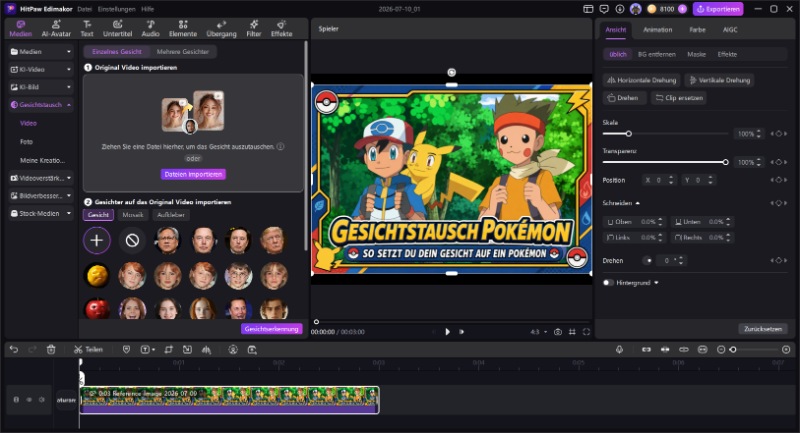Toggle the Hintergrund switch on
Viewport: 800px width, 433px height.
click(x=608, y=283)
